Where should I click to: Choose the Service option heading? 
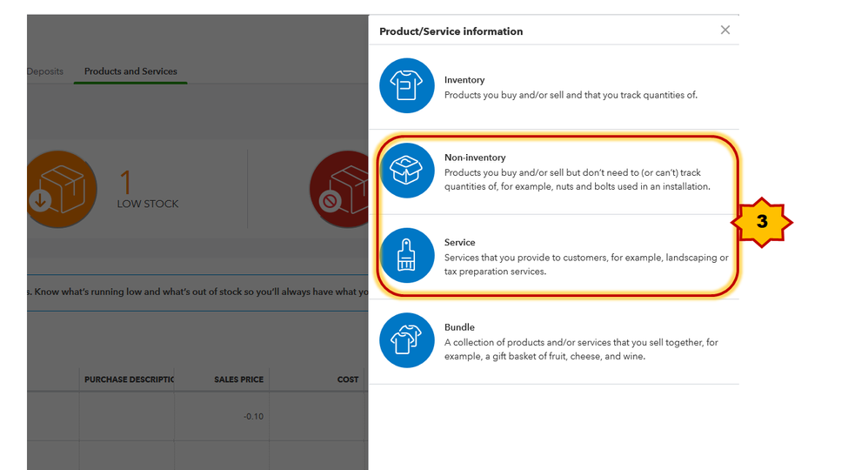pyautogui.click(x=459, y=242)
